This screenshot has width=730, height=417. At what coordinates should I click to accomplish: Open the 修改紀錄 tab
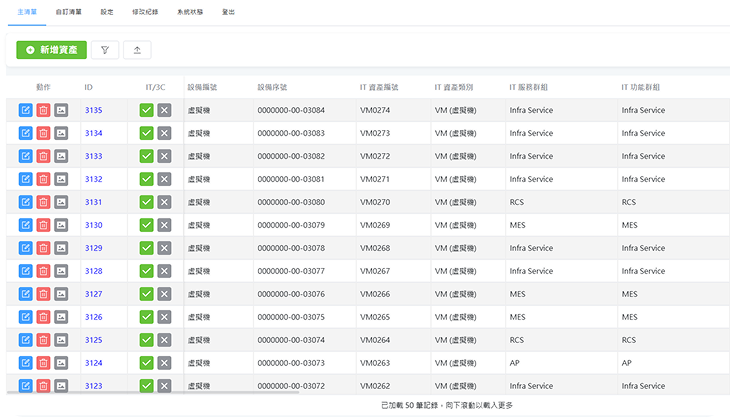click(144, 11)
